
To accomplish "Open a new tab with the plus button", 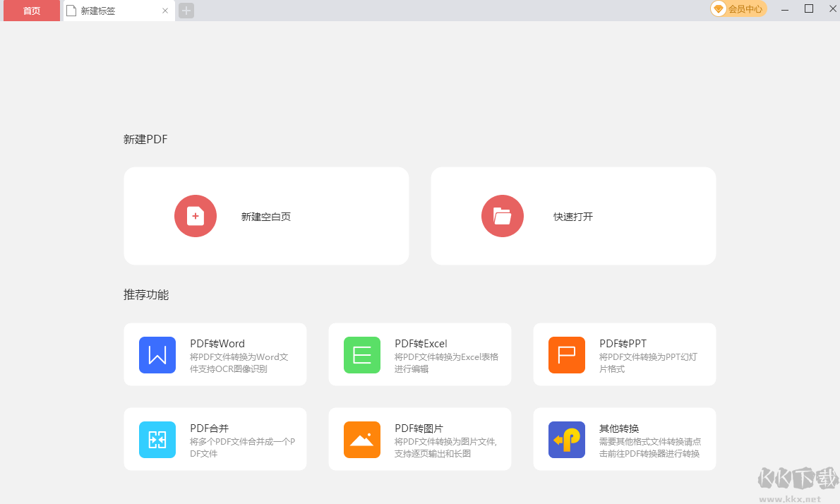I will (x=186, y=11).
